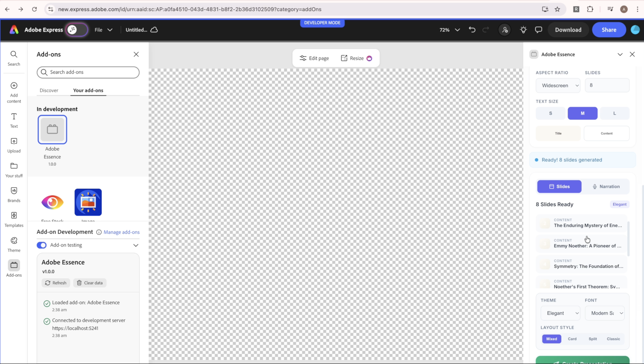The height and width of the screenshot is (364, 644).
Task: Click the Search add-ons input field
Action: (88, 72)
